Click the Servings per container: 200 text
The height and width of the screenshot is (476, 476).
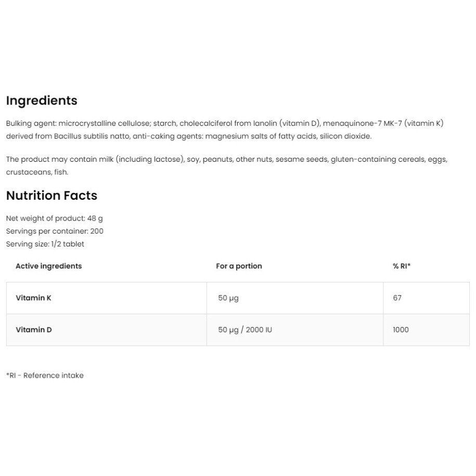[55, 231]
